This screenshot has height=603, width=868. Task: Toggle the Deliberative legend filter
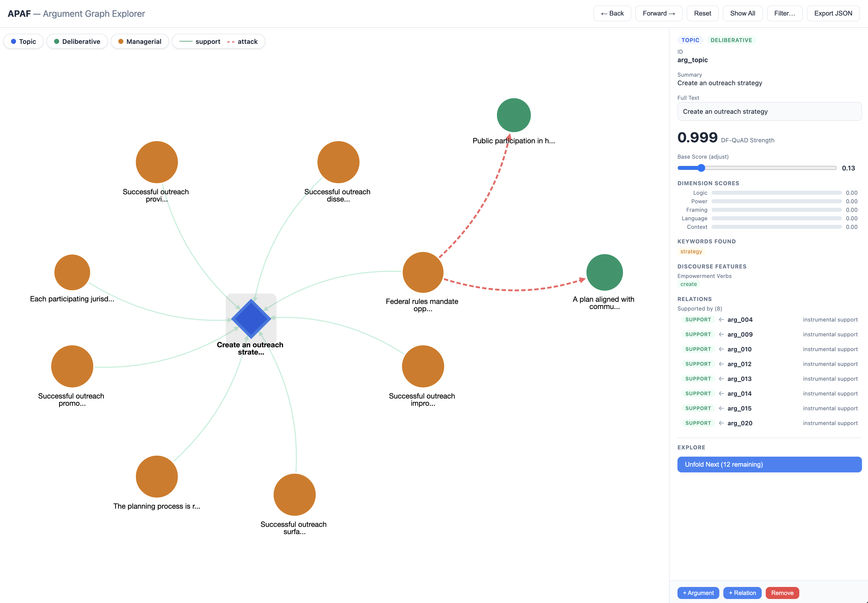pos(77,42)
